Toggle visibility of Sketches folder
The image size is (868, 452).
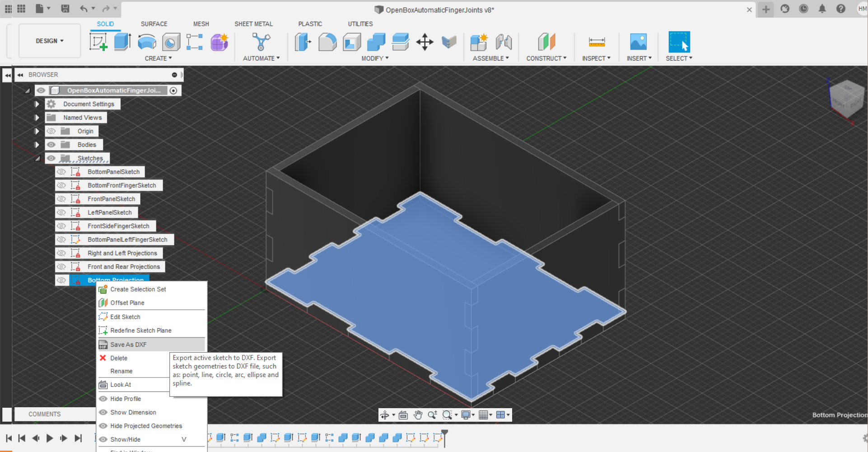coord(51,158)
